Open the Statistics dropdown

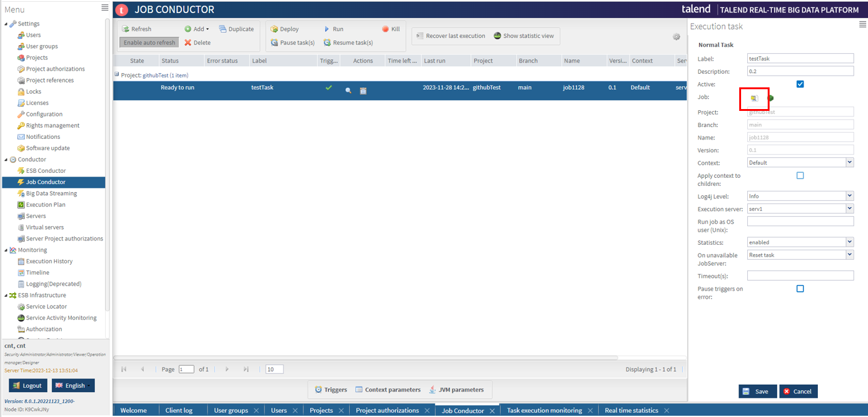point(849,242)
